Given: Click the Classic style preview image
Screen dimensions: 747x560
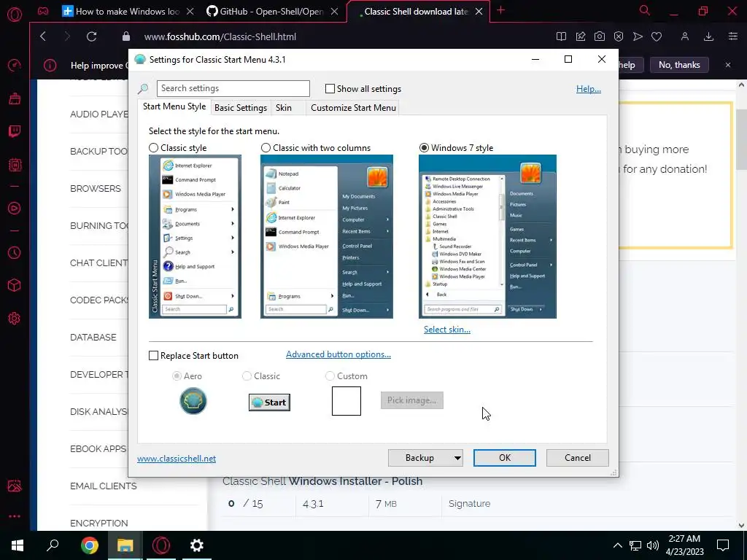Looking at the screenshot, I should pyautogui.click(x=195, y=237).
